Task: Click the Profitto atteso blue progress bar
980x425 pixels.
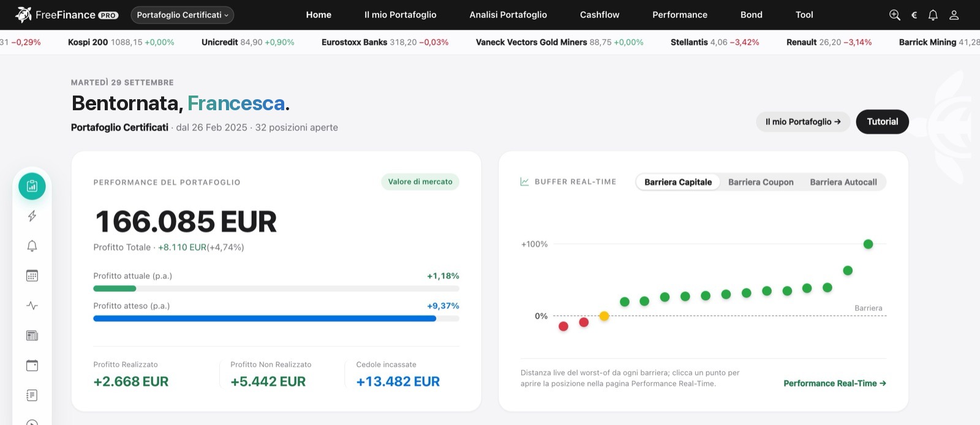Action: [265, 318]
